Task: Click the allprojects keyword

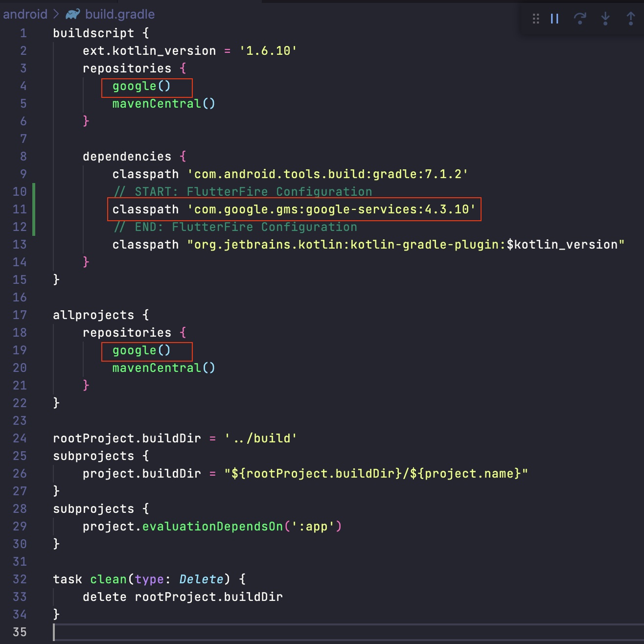Action: click(93, 315)
